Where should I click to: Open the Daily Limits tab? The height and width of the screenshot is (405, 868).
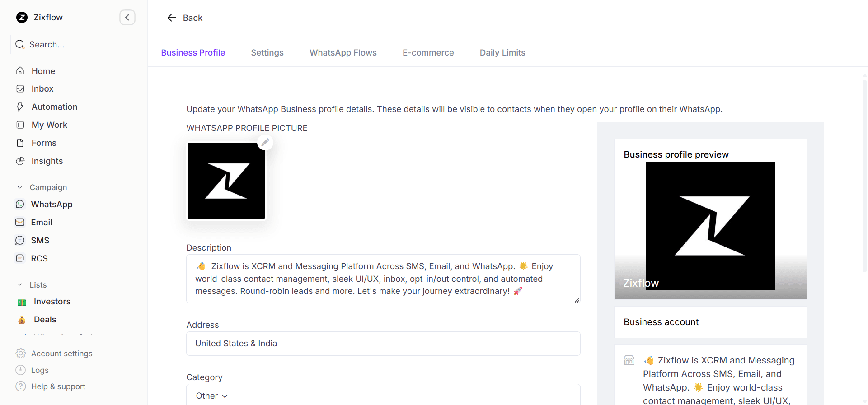coord(502,53)
